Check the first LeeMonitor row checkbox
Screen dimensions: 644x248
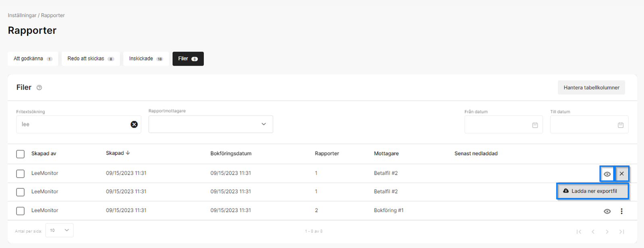20,174
